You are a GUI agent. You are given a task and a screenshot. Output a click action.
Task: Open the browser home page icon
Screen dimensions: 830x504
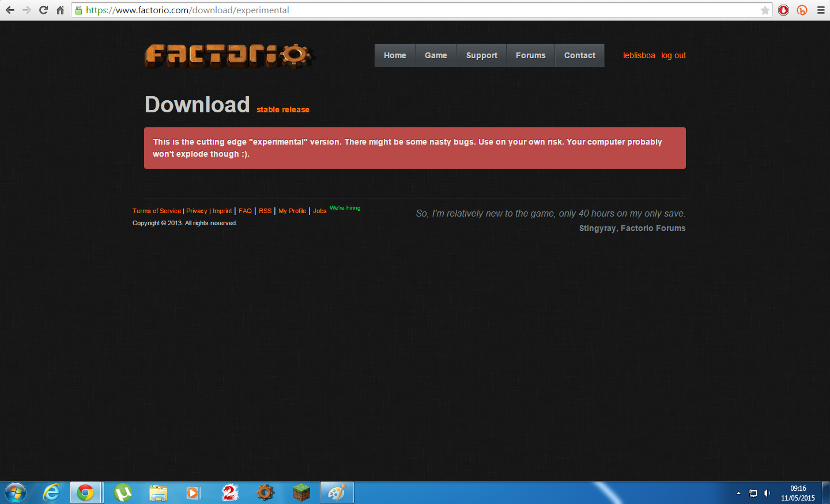pos(60,10)
